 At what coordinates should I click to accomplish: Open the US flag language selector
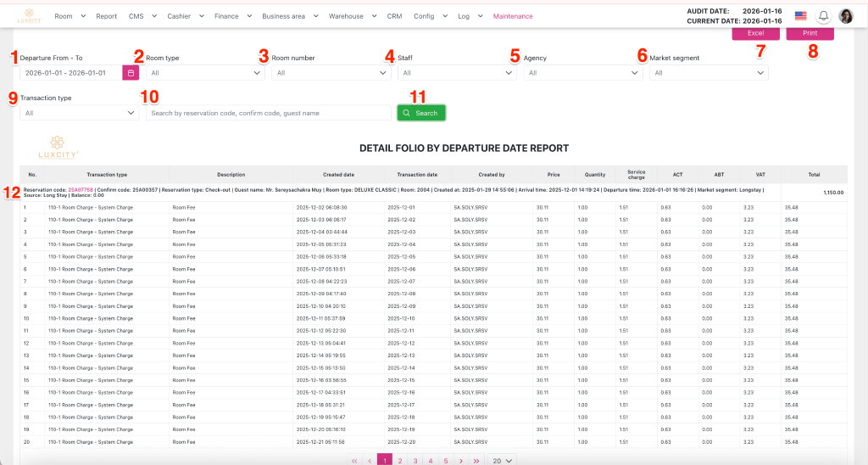(800, 16)
